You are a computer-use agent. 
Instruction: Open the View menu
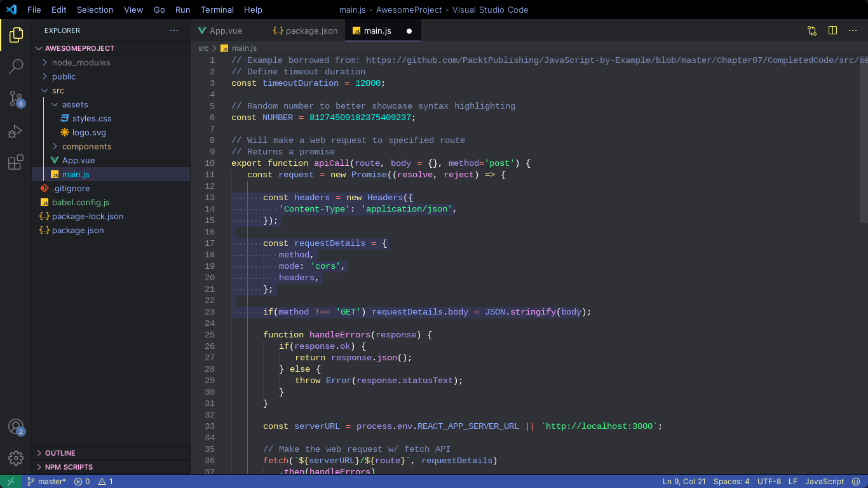pyautogui.click(x=133, y=10)
